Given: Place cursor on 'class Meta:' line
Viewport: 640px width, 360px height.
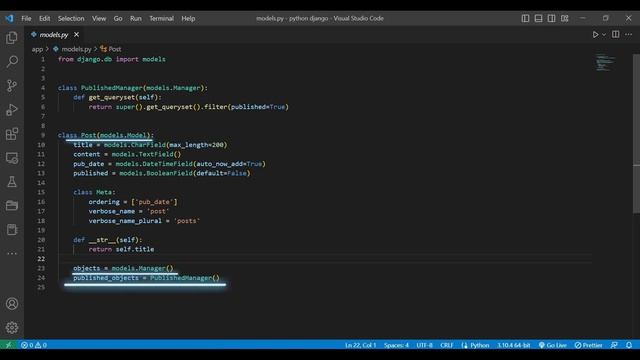Looking at the screenshot, I should tap(94, 192).
